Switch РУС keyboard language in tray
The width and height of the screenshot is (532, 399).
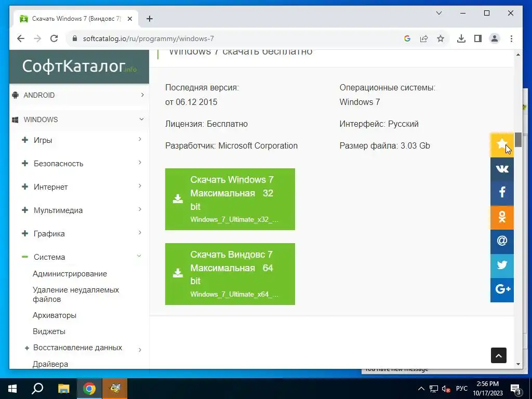[461, 389]
